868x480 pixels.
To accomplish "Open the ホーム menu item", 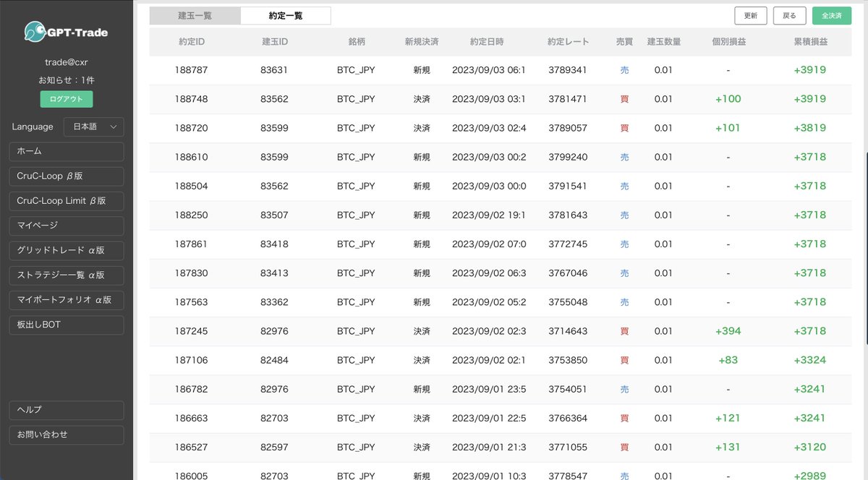I will pyautogui.click(x=66, y=151).
